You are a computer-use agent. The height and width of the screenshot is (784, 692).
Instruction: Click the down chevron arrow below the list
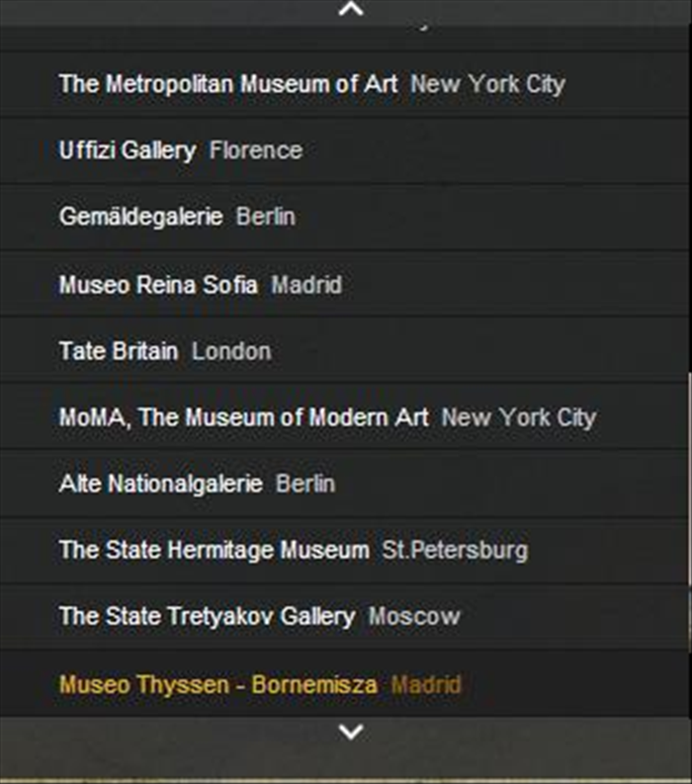(x=351, y=732)
